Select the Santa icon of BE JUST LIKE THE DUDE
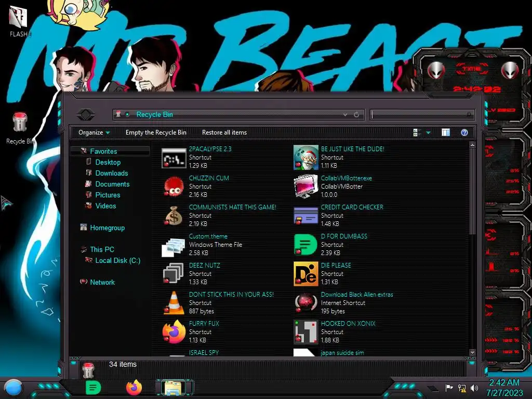Screen dimensions: 532x399 305,157
